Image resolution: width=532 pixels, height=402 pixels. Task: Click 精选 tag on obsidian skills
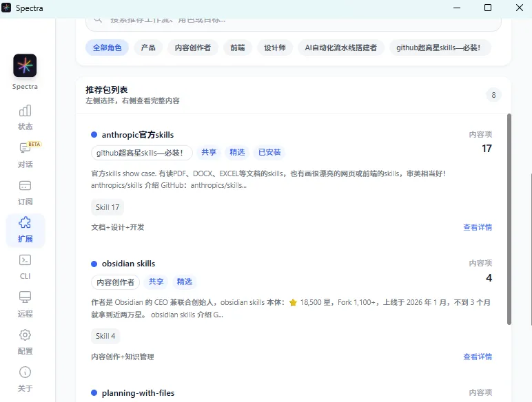point(185,282)
